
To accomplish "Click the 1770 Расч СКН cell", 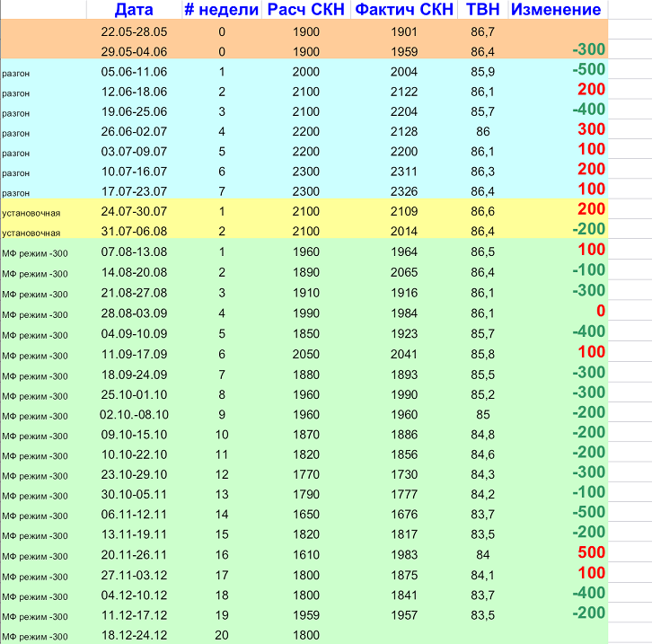I will click(306, 475).
